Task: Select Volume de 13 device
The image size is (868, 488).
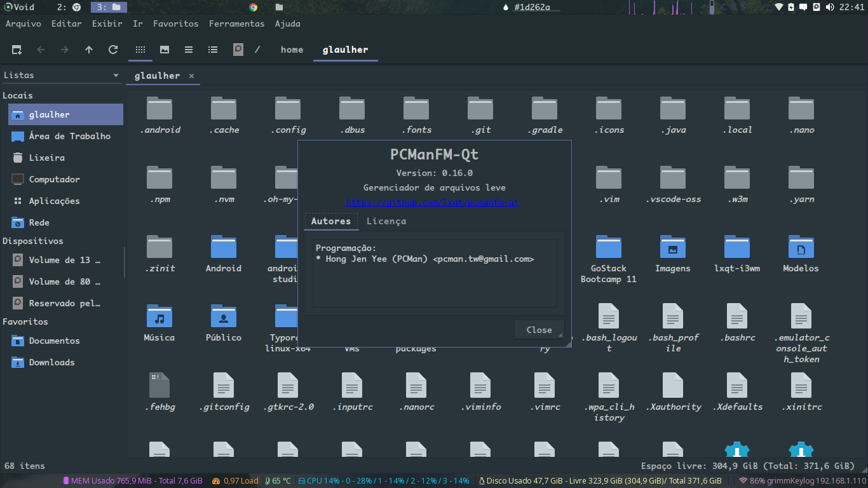Action: point(65,260)
